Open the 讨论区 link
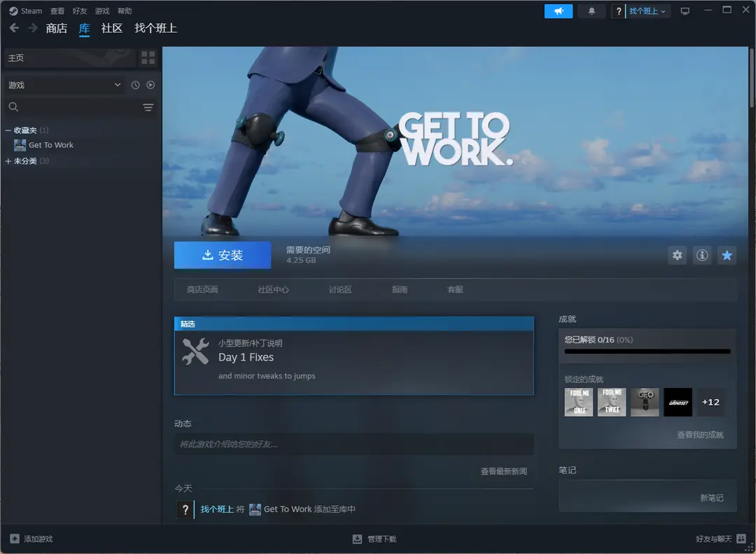The width and height of the screenshot is (756, 554). coord(340,289)
